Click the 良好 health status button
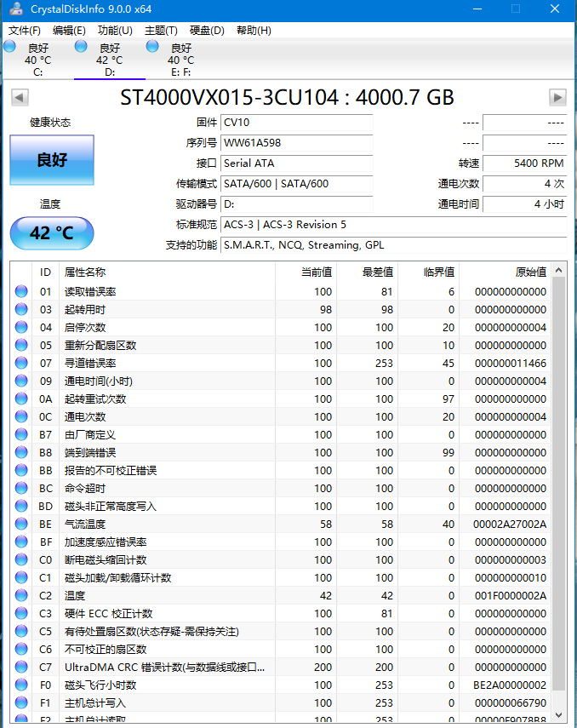Screen dimensions: 577x728 [x=52, y=160]
